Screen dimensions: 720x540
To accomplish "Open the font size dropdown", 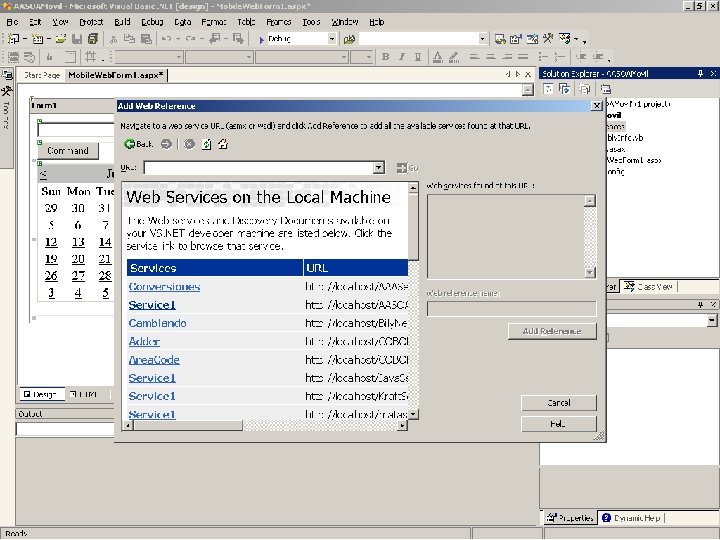I will coord(368,57).
